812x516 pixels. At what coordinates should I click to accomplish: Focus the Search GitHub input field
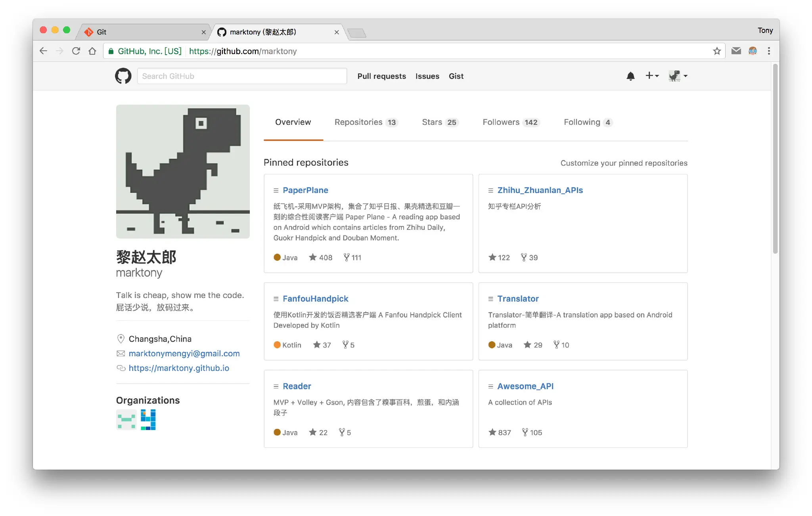(x=242, y=76)
